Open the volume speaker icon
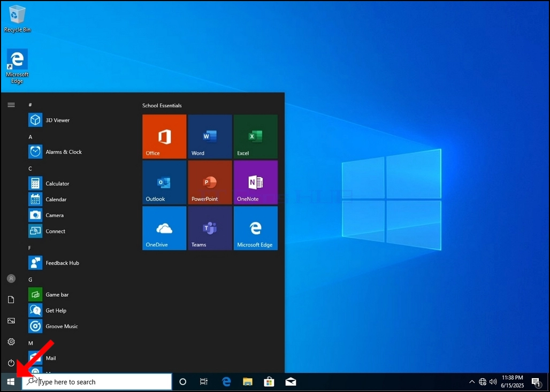The image size is (550, 392). coord(493,382)
